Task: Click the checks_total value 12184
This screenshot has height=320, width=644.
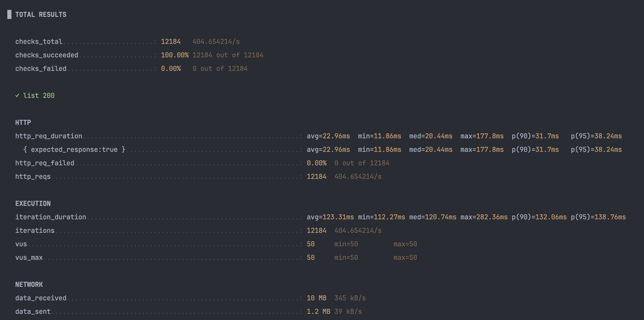Action: point(171,42)
